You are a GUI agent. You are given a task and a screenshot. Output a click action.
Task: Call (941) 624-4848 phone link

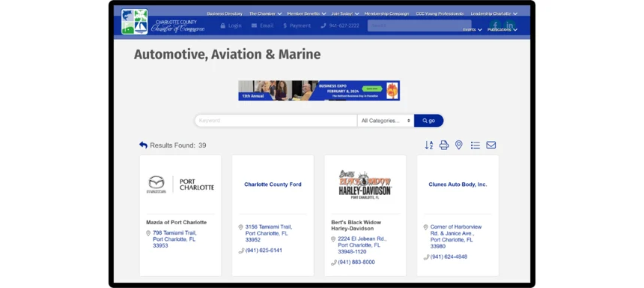449,256
